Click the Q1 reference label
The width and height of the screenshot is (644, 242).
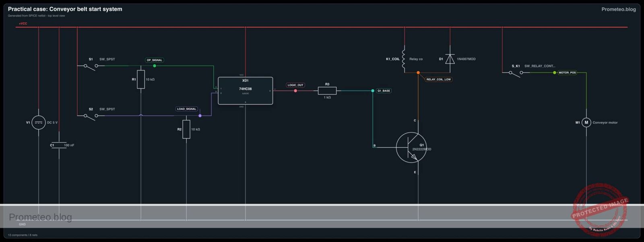tap(422, 145)
